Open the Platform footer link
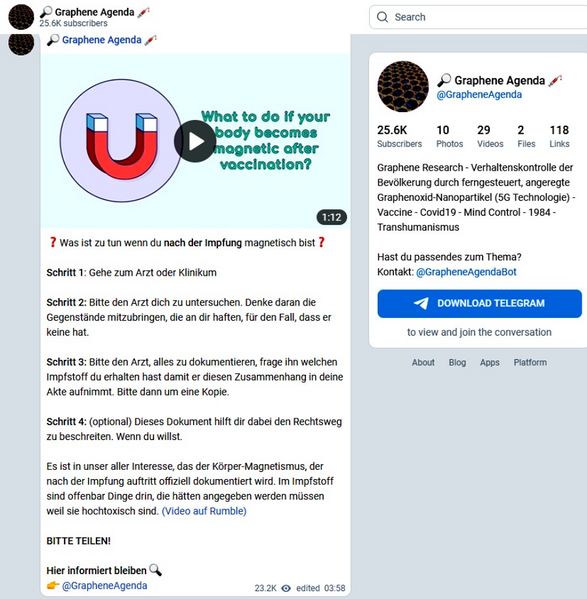 (x=530, y=362)
